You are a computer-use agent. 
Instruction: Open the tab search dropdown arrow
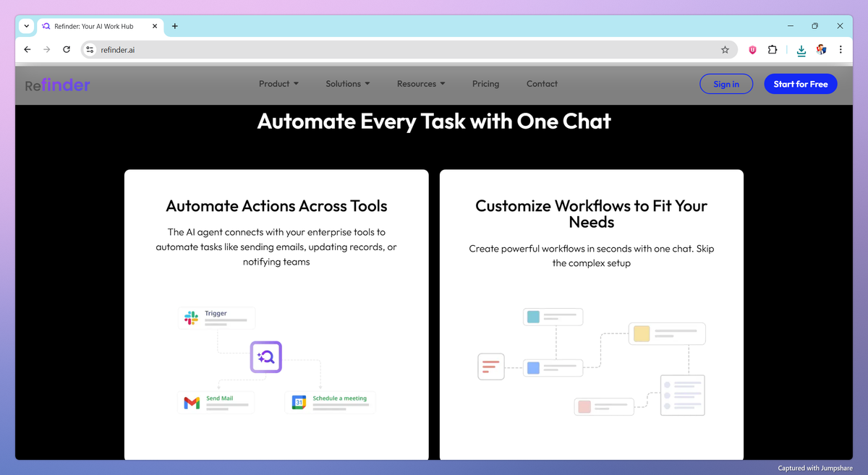[x=27, y=26]
